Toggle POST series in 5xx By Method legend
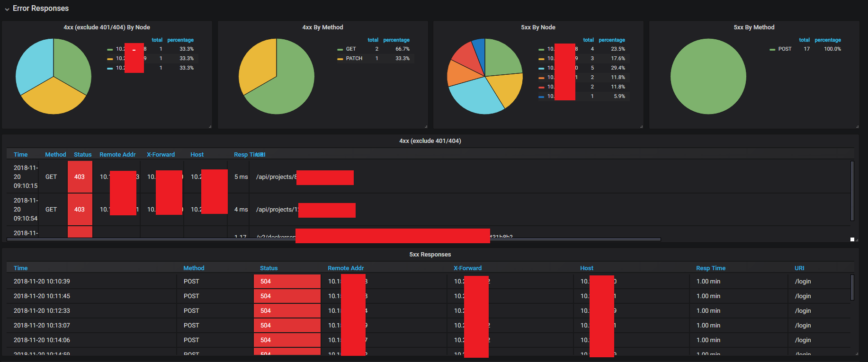Screen dimensions: 868x362 tap(785, 49)
